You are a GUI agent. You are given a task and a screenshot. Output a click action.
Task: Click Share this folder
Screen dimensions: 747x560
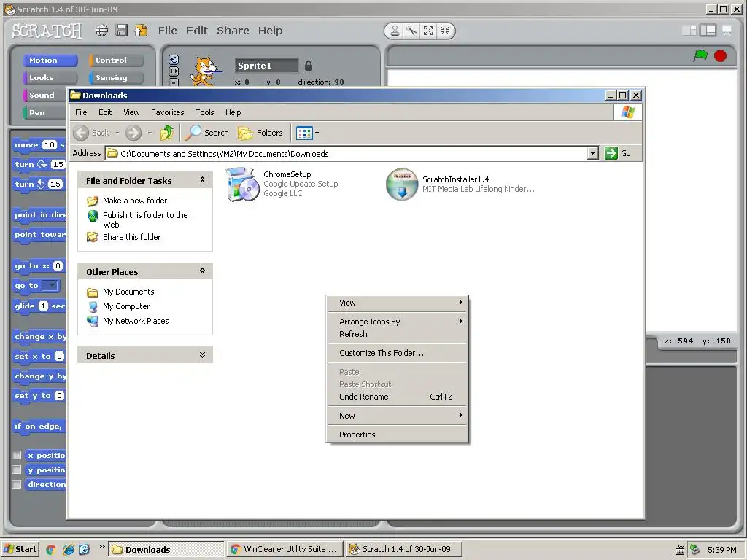131,237
